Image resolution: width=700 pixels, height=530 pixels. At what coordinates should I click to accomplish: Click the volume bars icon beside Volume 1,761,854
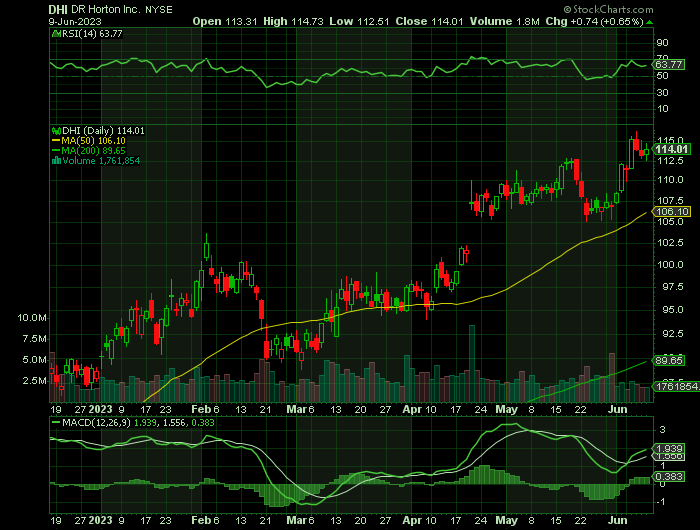click(56, 161)
